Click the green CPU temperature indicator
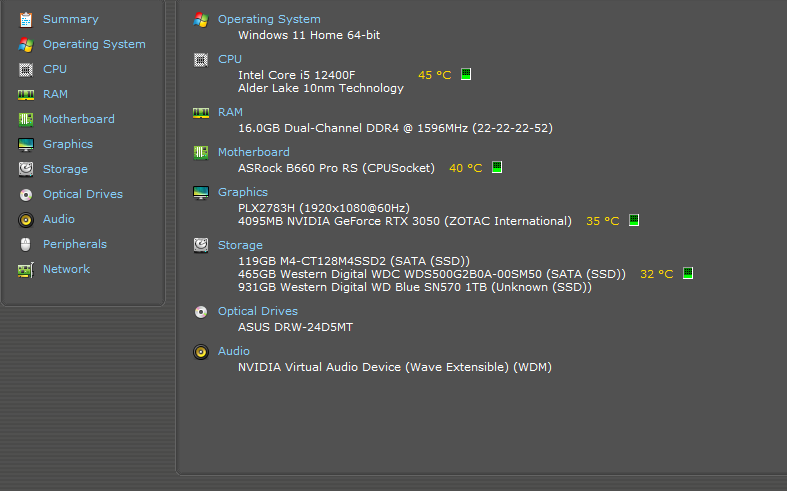Image resolution: width=787 pixels, height=491 pixels. (x=466, y=74)
